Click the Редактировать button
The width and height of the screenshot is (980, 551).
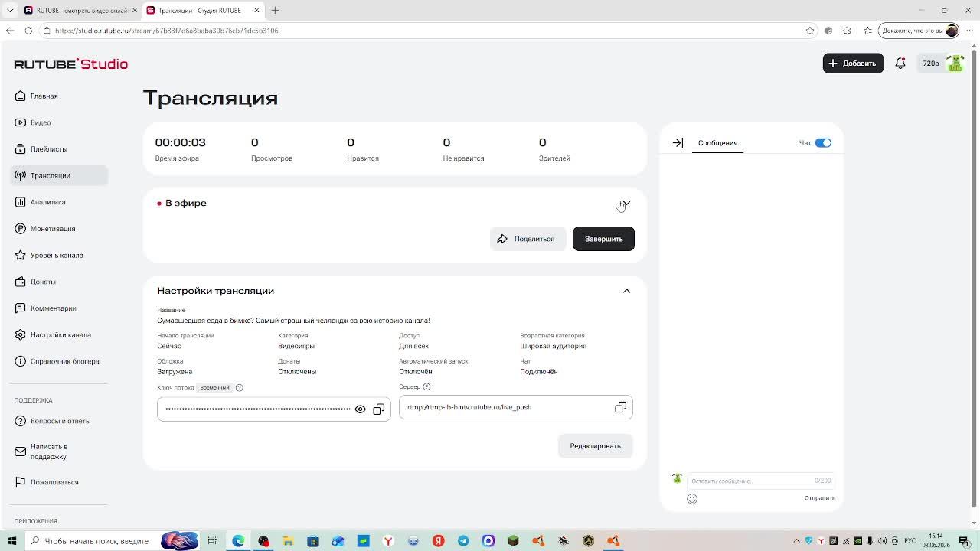595,446
